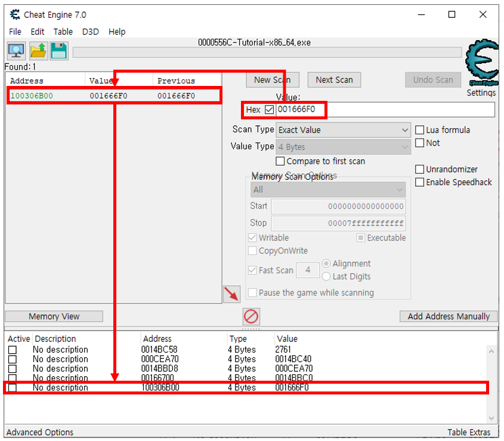Select the Last Digits radio button

pos(326,276)
